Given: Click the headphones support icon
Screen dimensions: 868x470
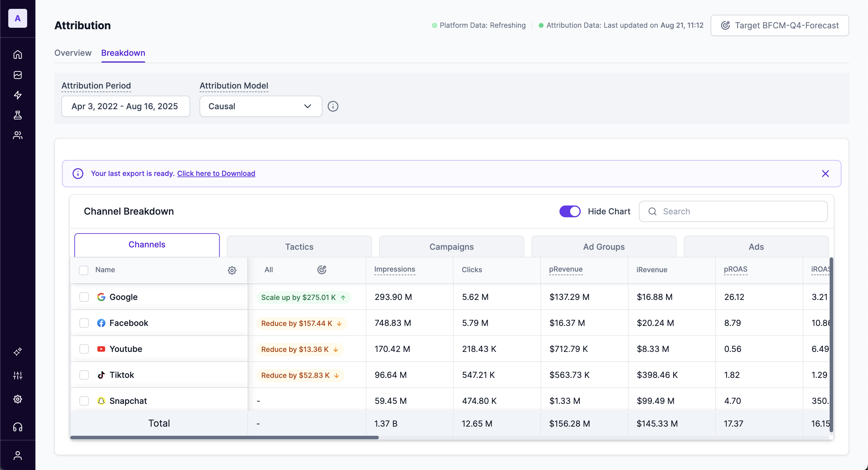Looking at the screenshot, I should [17, 427].
